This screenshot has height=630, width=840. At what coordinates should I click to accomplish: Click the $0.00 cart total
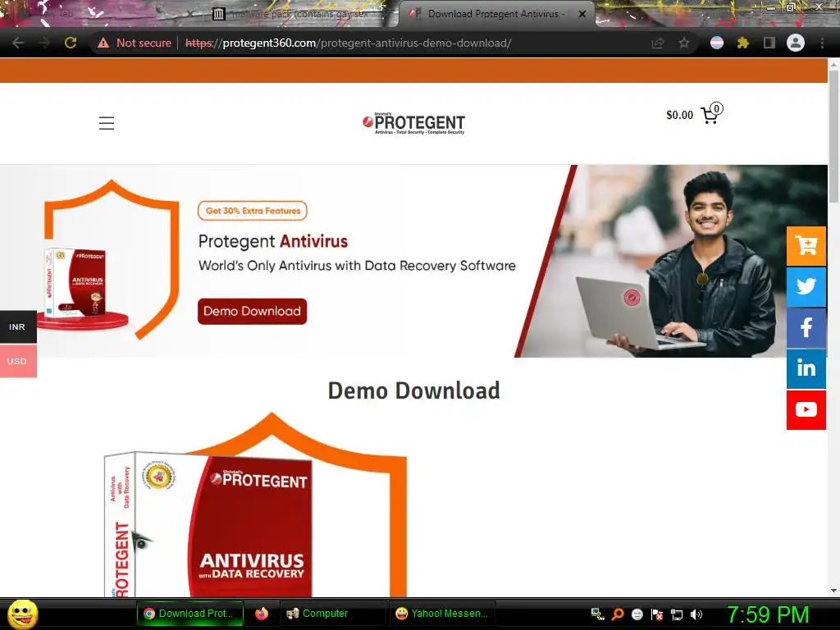(x=679, y=115)
